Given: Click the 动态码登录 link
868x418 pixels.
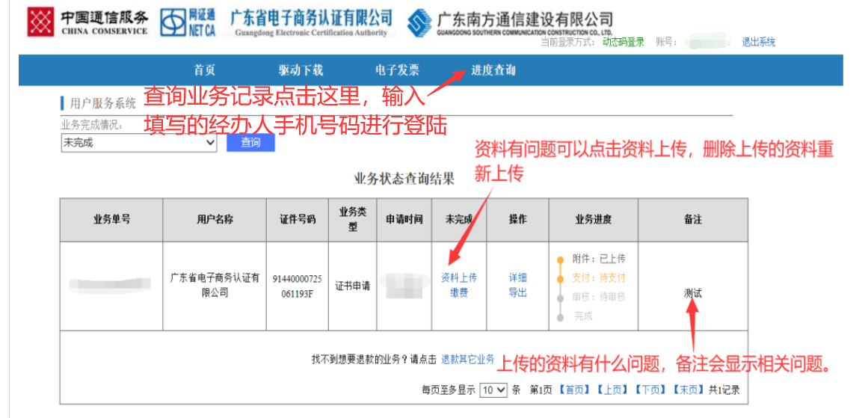Looking at the screenshot, I should pyautogui.click(x=623, y=42).
